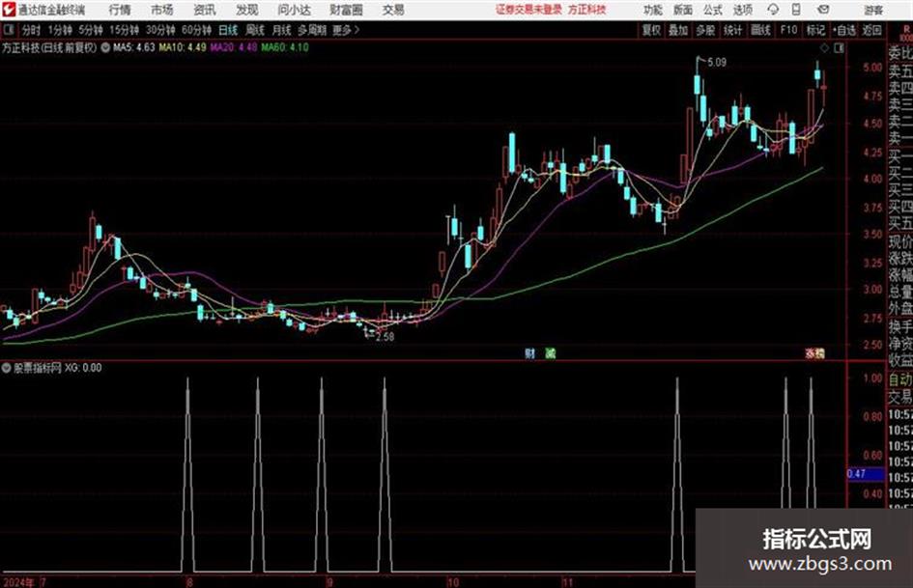
Task: Select the 日线 daily period tab
Action: pyautogui.click(x=228, y=30)
